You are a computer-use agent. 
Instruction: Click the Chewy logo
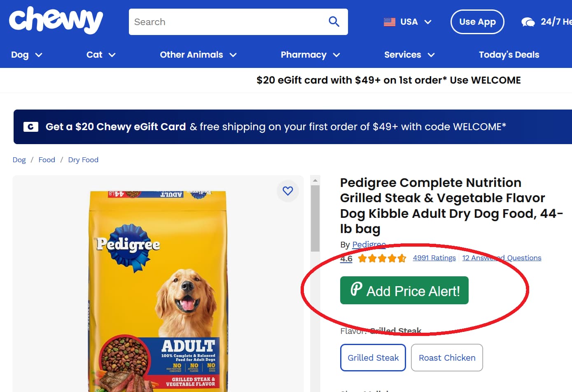56,21
